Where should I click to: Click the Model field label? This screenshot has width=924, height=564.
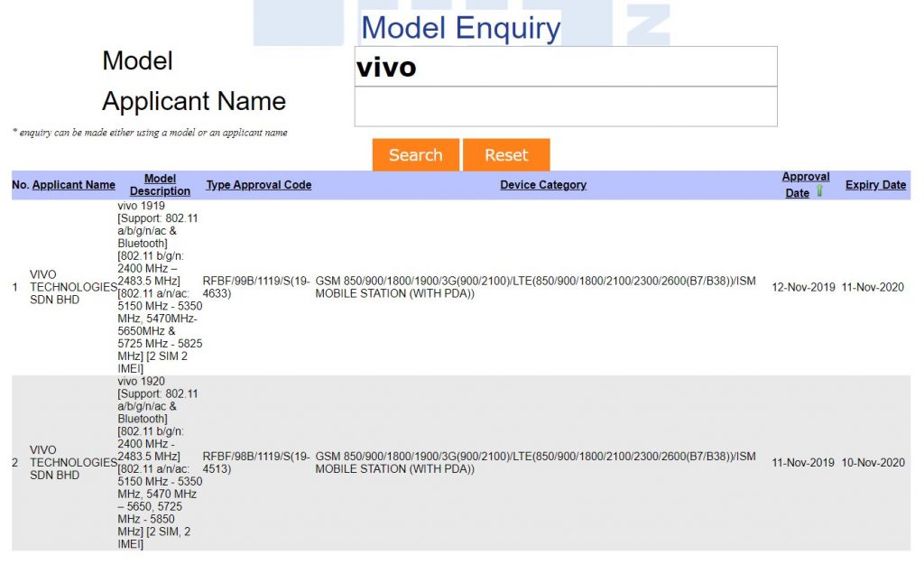tap(137, 60)
